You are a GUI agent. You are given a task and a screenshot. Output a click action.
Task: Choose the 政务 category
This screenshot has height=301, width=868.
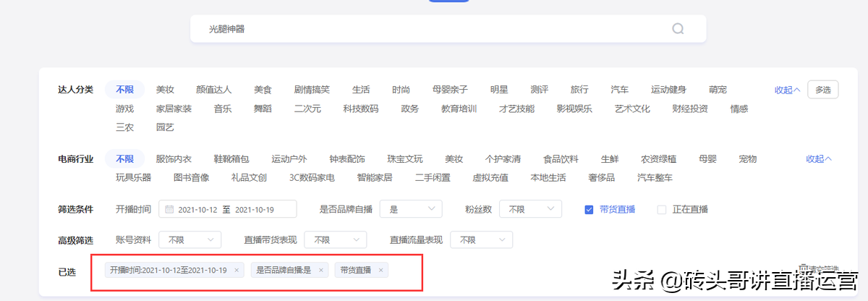tap(410, 109)
